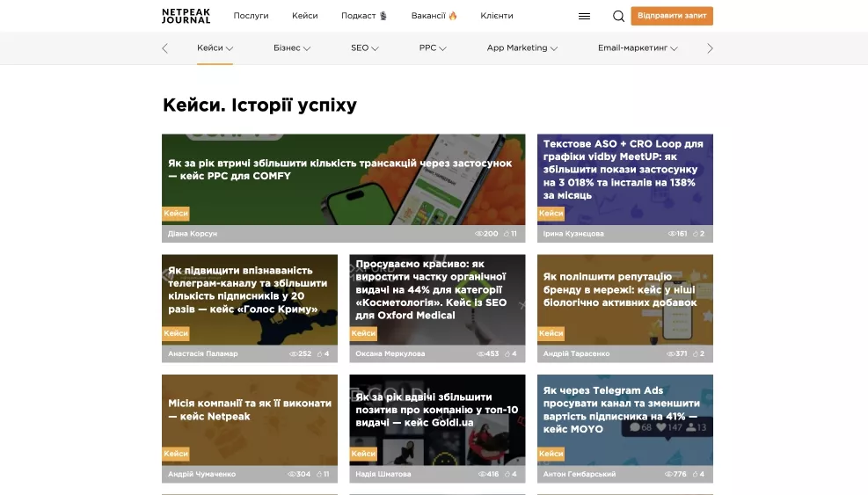
Task: Click views icon on MOYO Telegram Ads card
Action: (668, 475)
